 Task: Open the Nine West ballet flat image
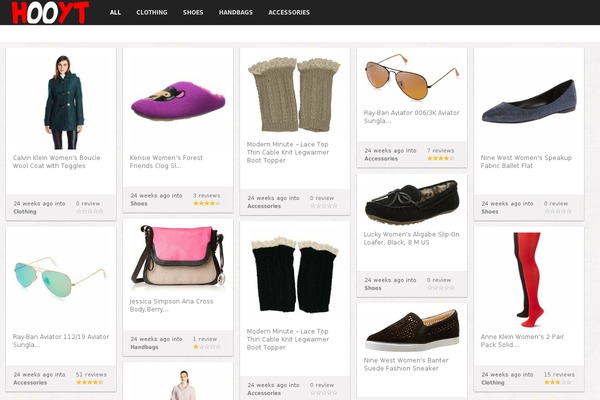click(529, 101)
